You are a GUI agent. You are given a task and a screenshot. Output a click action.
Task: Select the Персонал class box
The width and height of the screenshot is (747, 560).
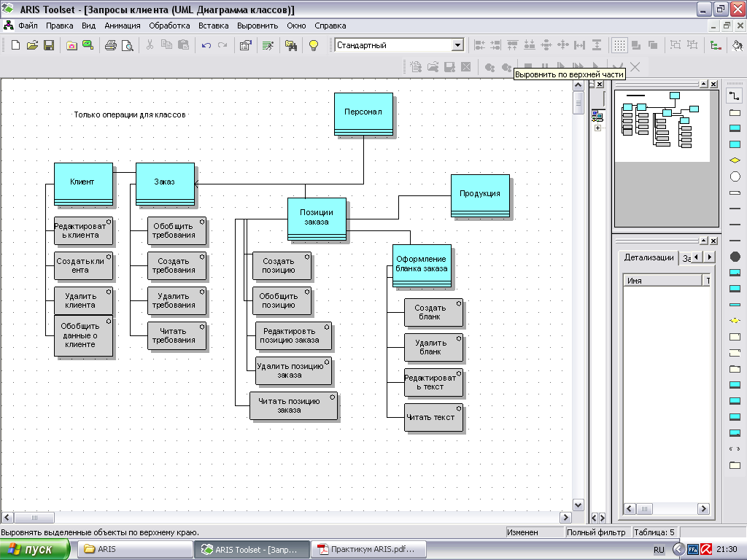click(x=363, y=114)
